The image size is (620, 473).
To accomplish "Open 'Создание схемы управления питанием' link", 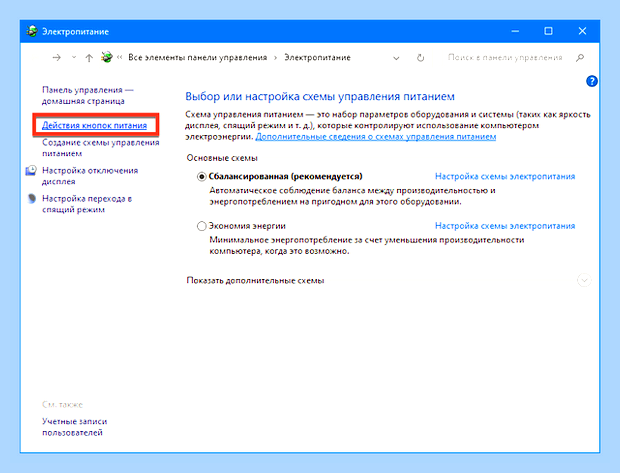I will point(100,148).
